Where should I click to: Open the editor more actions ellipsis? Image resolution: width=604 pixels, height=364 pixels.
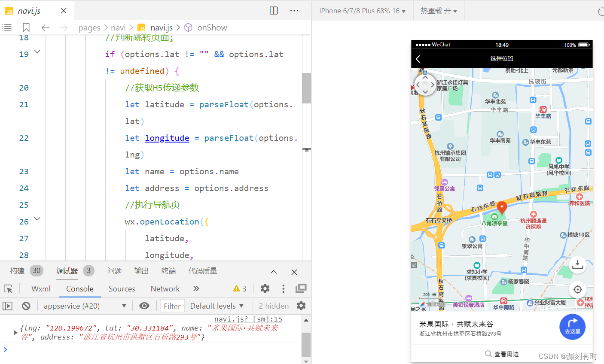(x=294, y=10)
